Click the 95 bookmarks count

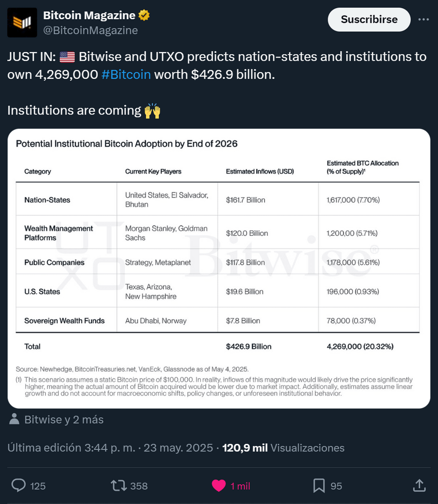(x=336, y=486)
